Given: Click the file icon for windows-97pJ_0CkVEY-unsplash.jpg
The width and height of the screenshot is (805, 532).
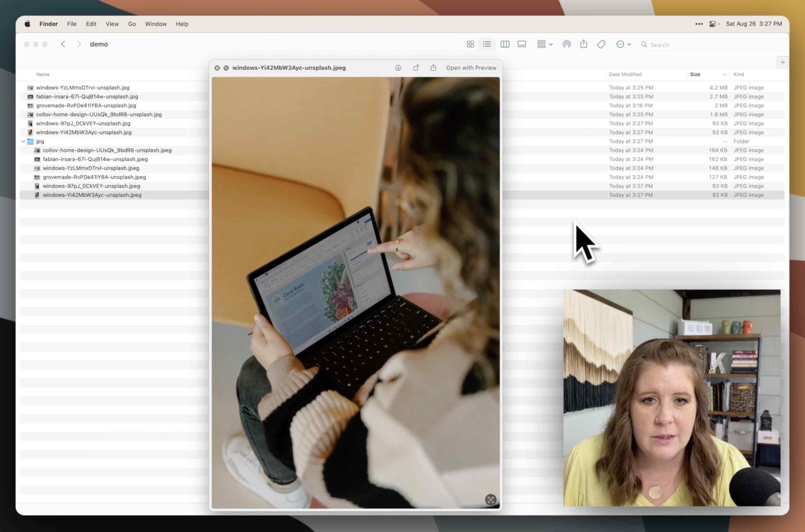Looking at the screenshot, I should [x=30, y=123].
